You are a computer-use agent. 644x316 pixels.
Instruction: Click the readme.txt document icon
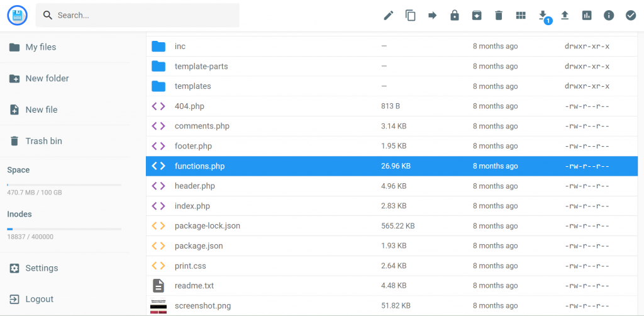pyautogui.click(x=158, y=286)
